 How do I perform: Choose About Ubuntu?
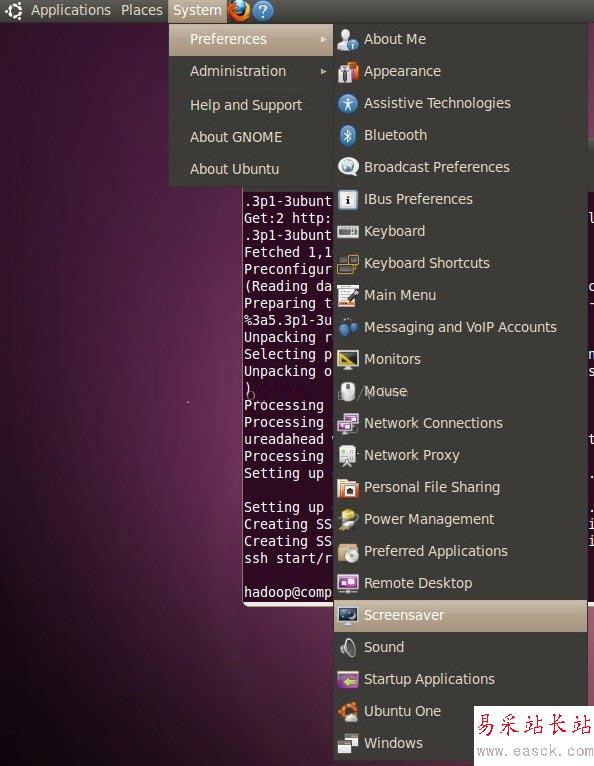tap(251, 169)
